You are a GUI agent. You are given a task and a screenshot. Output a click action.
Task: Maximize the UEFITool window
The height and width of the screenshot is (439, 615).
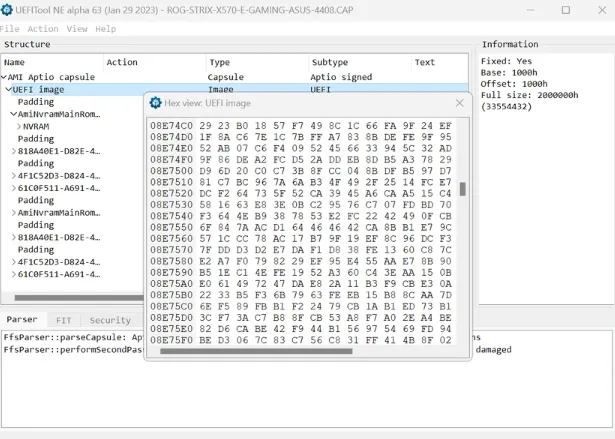click(x=566, y=10)
